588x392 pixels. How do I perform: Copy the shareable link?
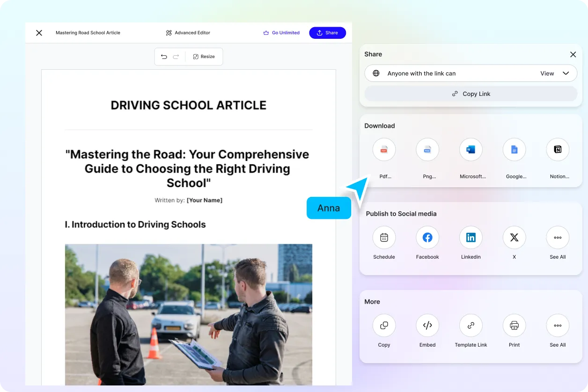tap(470, 94)
